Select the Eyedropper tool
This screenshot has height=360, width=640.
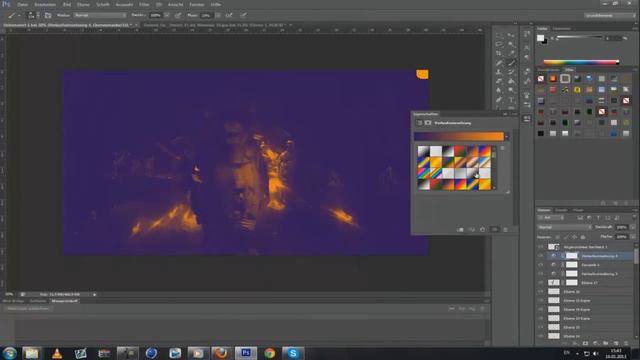pos(511,53)
